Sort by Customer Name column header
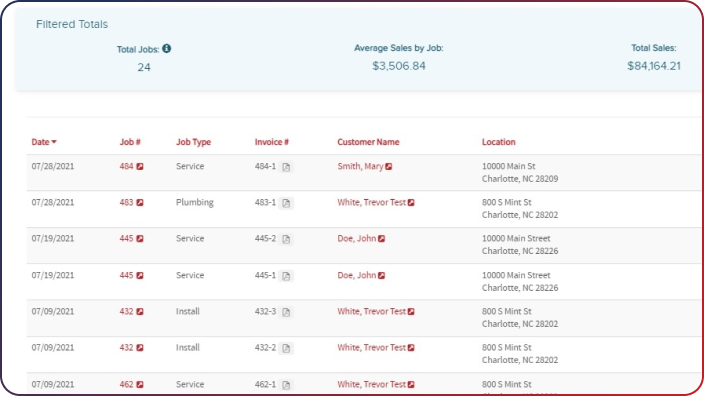 (368, 142)
